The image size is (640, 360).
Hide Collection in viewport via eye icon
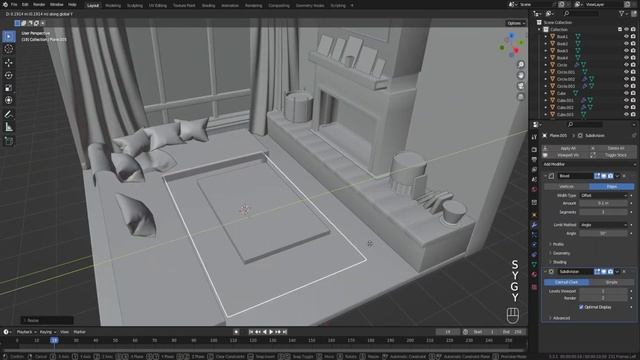tap(626, 29)
